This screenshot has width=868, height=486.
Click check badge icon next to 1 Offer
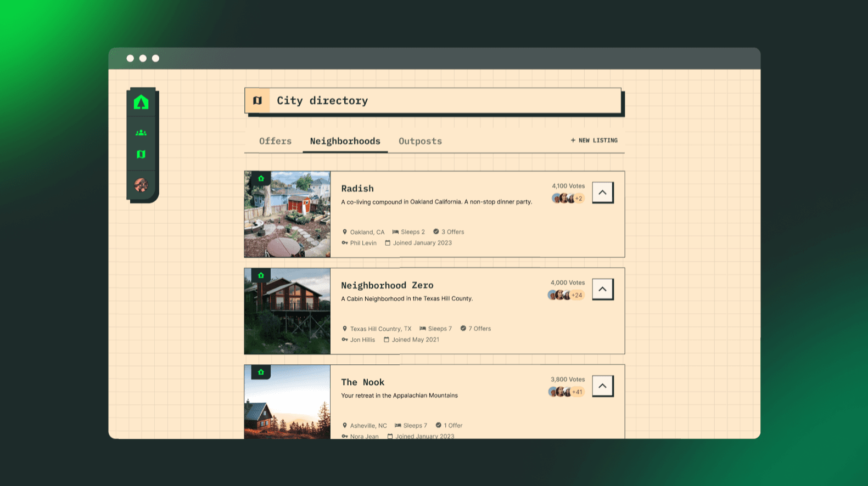(439, 425)
